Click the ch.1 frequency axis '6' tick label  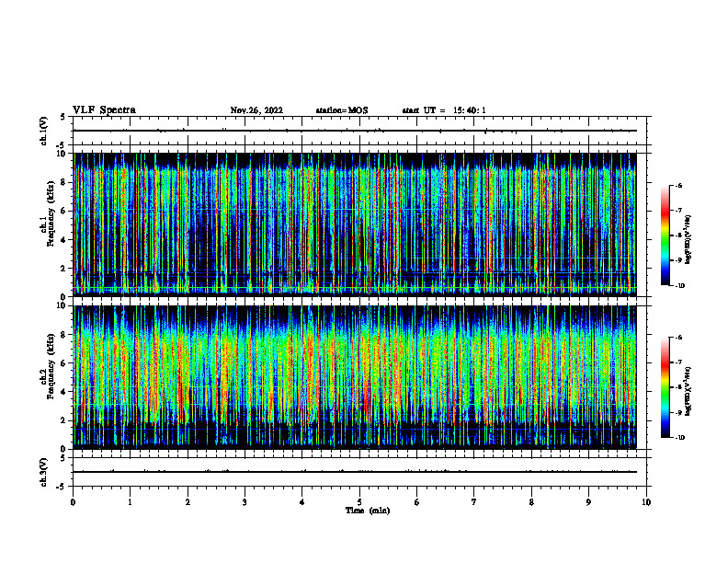(63, 211)
